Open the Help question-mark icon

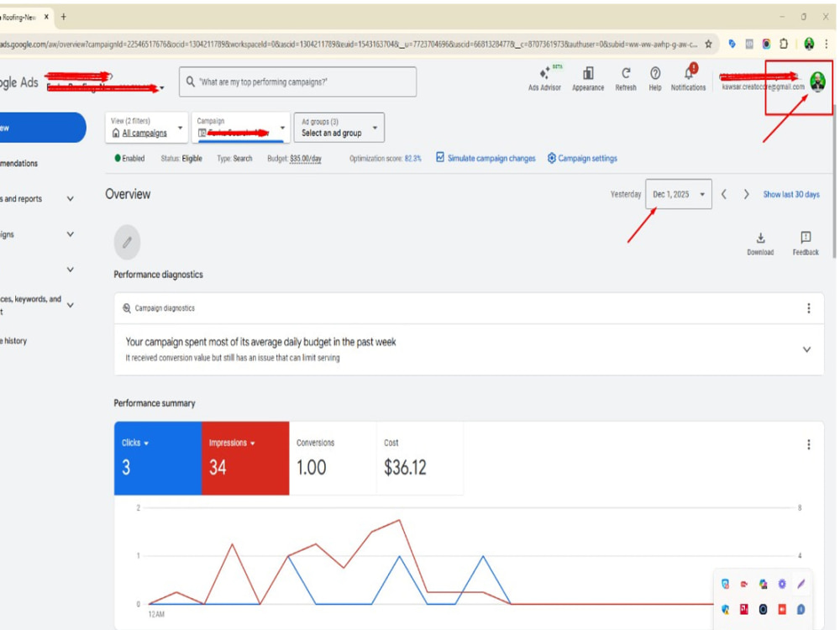coord(654,78)
